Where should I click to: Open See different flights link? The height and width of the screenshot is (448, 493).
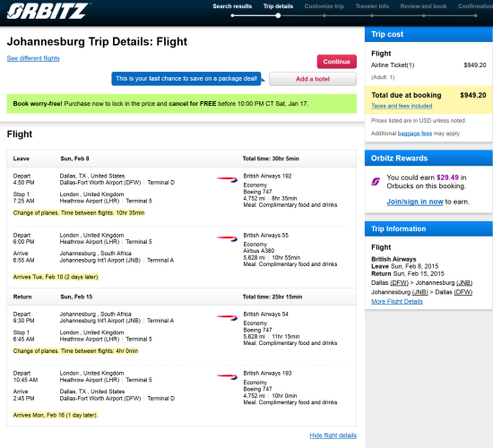33,58
